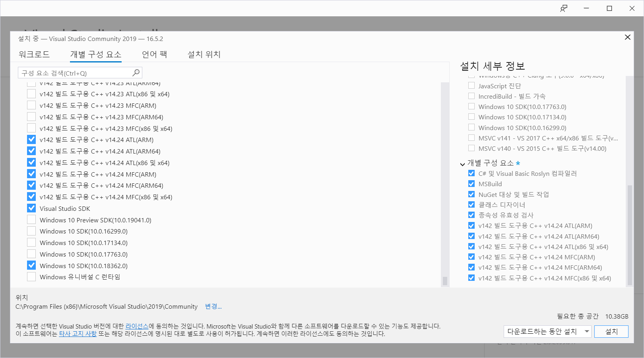Open the 설치 위치 tab
The image size is (644, 358).
tap(204, 54)
